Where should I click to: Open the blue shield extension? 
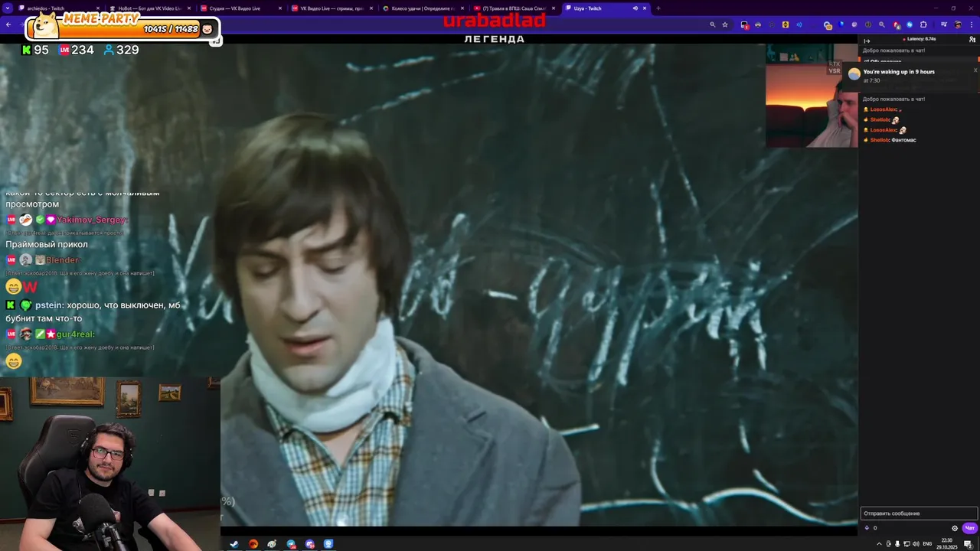click(841, 24)
